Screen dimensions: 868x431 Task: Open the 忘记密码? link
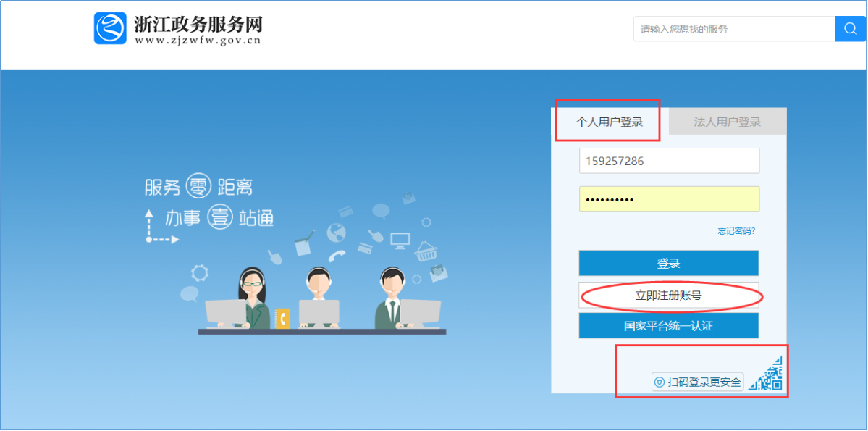pos(736,231)
